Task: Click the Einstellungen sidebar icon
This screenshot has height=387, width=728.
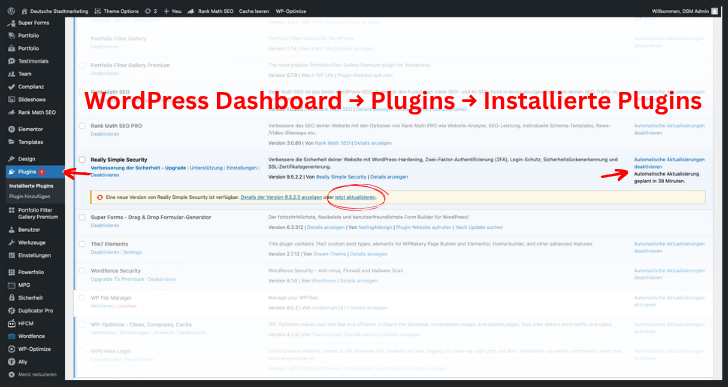Action: point(11,255)
